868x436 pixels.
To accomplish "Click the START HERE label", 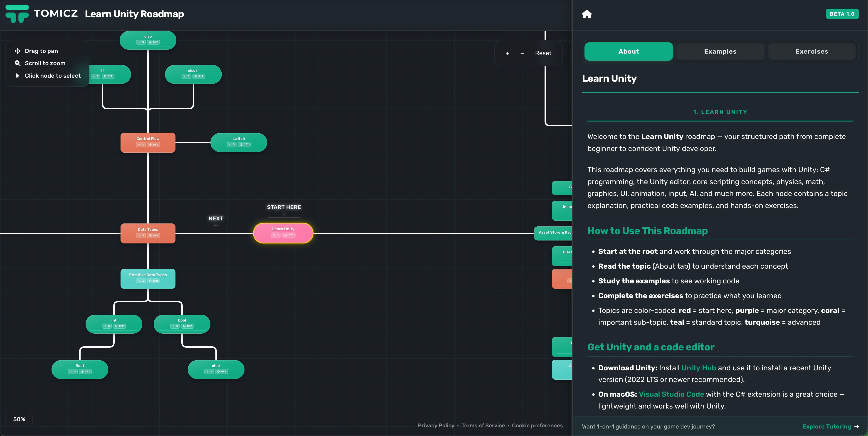I will (x=284, y=207).
